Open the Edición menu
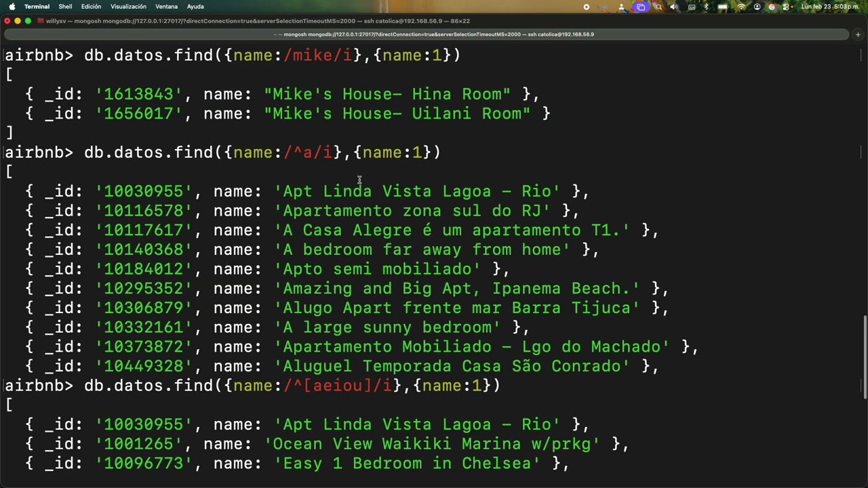The width and height of the screenshot is (868, 488). tap(91, 7)
